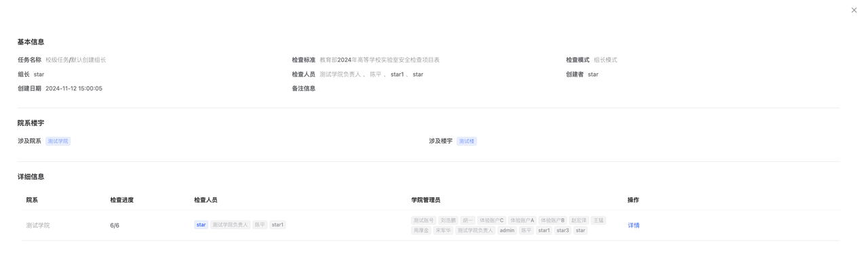Open the 详情 link for 测试学院
Viewport: 868px width, 267px height.
[633, 226]
